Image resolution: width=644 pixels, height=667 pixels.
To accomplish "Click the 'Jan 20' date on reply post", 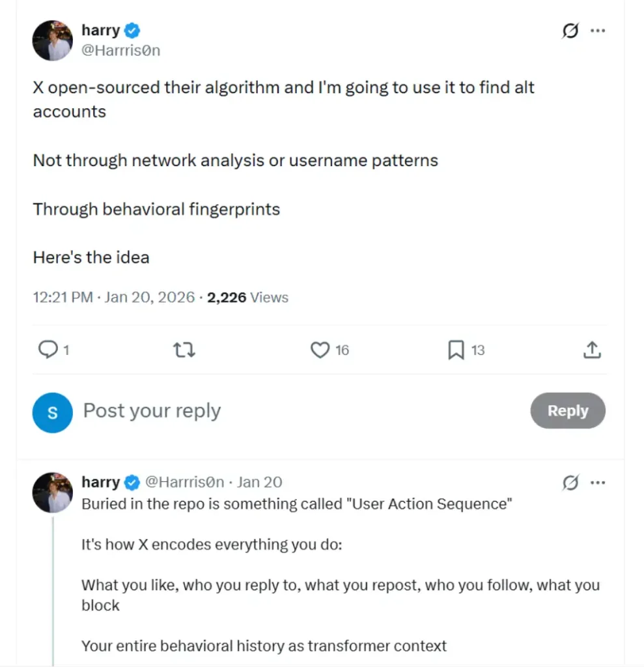I will pos(259,482).
